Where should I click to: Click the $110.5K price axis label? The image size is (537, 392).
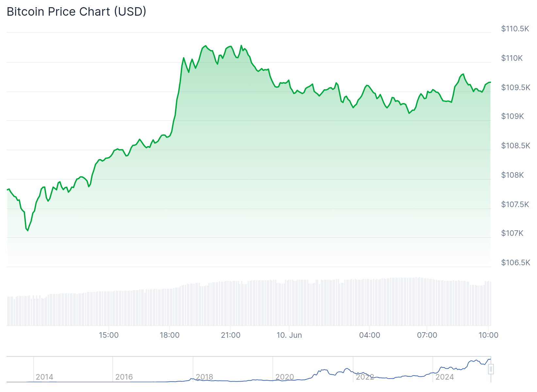click(x=515, y=29)
